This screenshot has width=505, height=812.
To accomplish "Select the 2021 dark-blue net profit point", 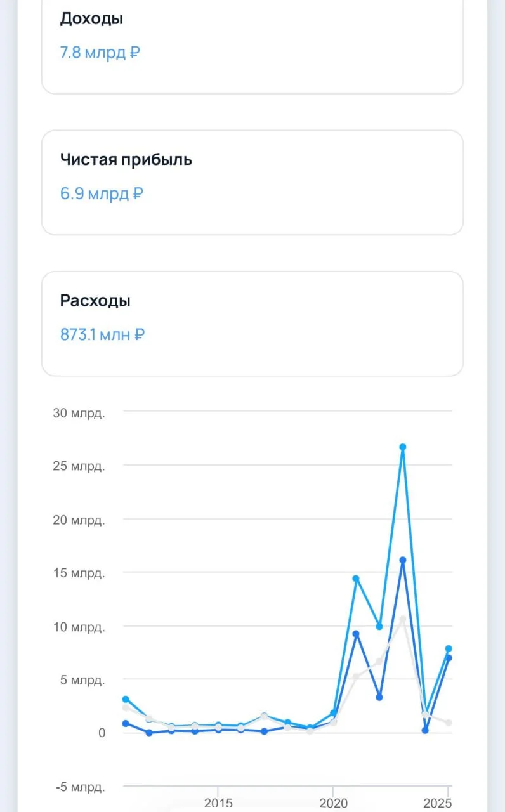I will point(356,634).
